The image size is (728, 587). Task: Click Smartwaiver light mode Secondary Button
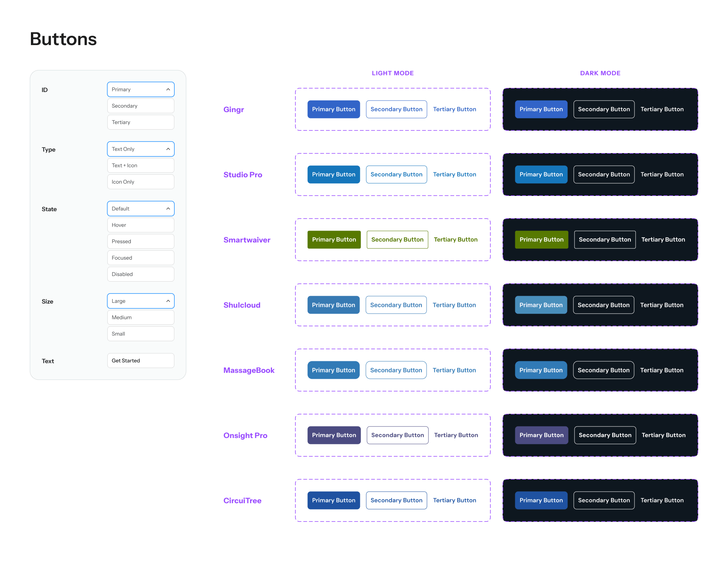click(x=398, y=239)
